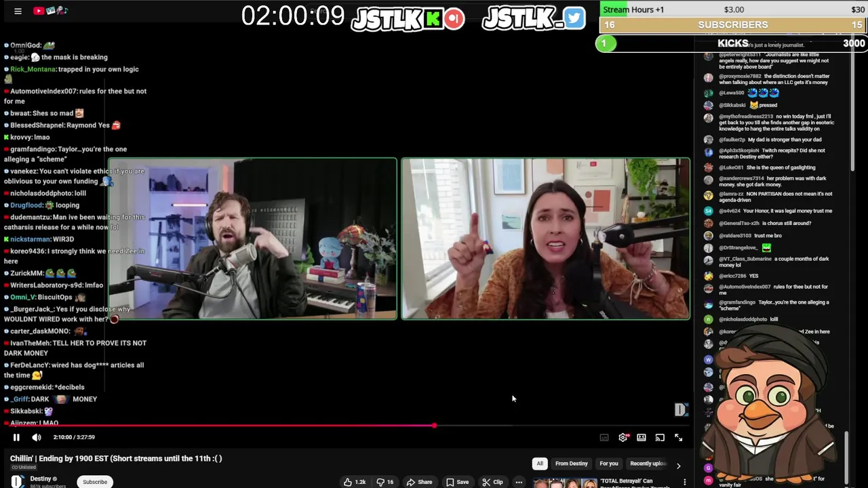The height and width of the screenshot is (488, 868).
Task: Save the video to a playlist
Action: coord(457,482)
